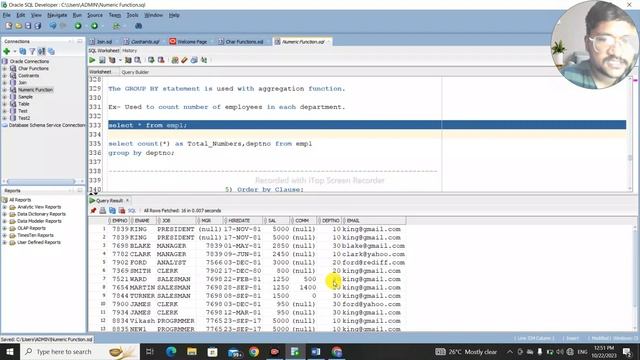Click the Save All icon in main toolbar
This screenshot has height=360, width=640.
(x=38, y=26)
